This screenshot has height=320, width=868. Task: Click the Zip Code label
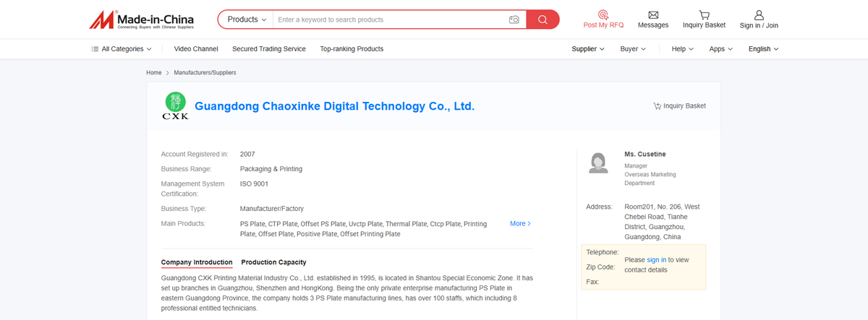tap(600, 267)
